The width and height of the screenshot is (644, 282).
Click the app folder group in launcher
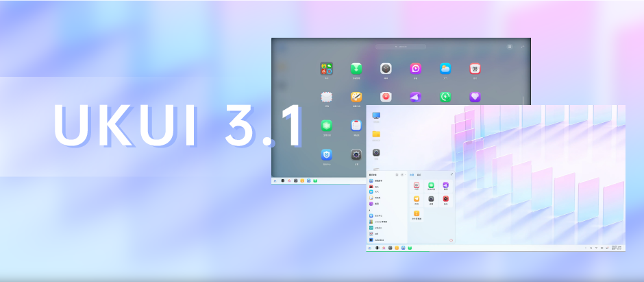(x=326, y=69)
